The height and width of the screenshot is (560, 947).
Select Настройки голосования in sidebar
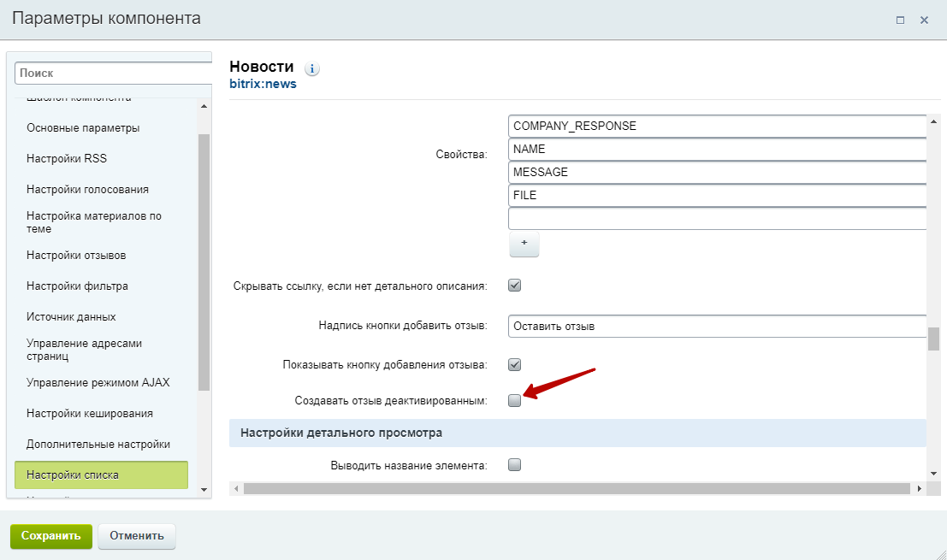87,190
